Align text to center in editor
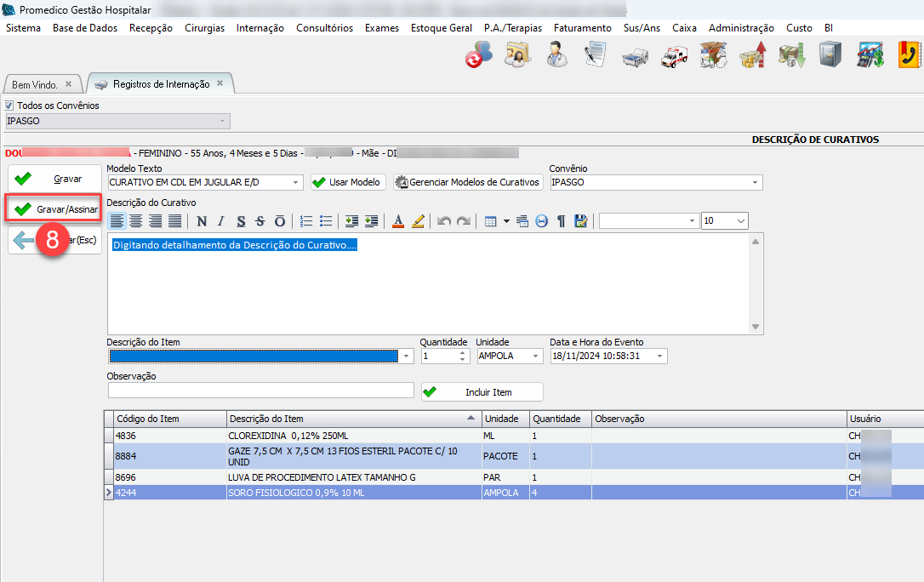The height and width of the screenshot is (582, 924). 135,221
